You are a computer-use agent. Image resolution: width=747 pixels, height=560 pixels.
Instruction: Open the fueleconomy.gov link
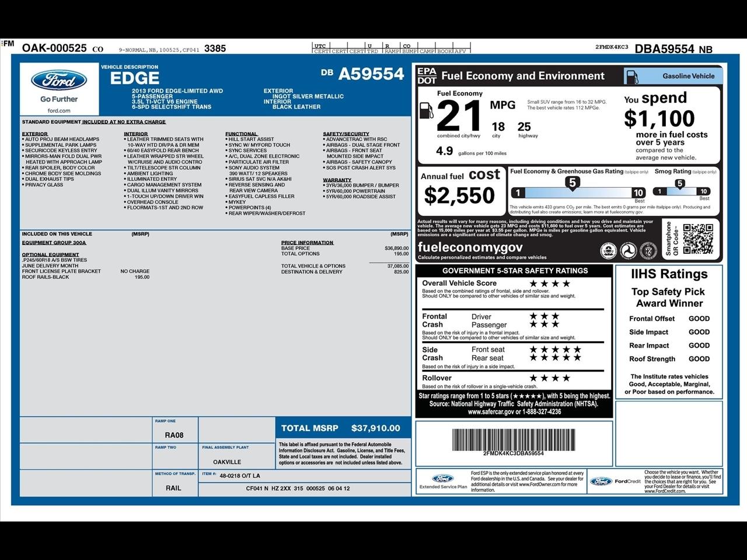[470, 247]
